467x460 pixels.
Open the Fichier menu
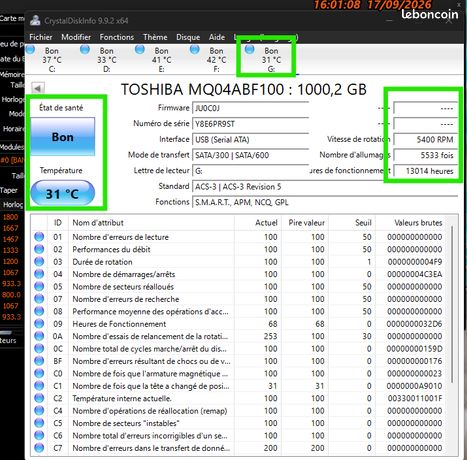pos(41,37)
